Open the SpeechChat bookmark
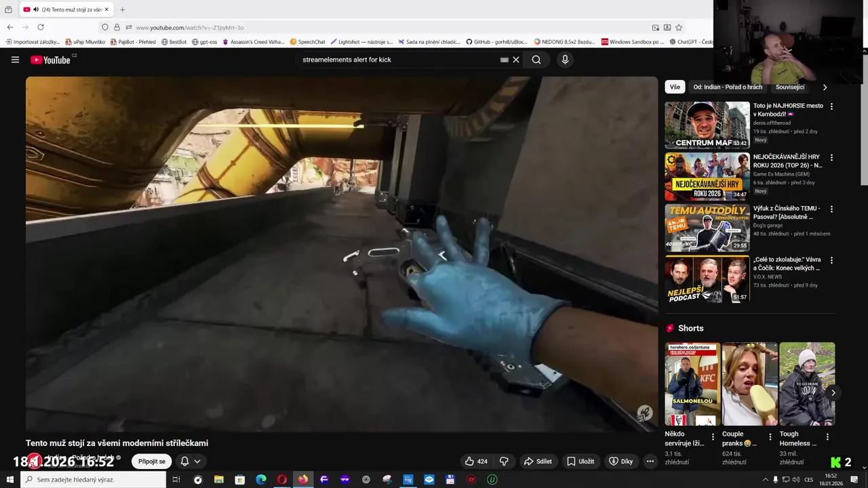 307,42
